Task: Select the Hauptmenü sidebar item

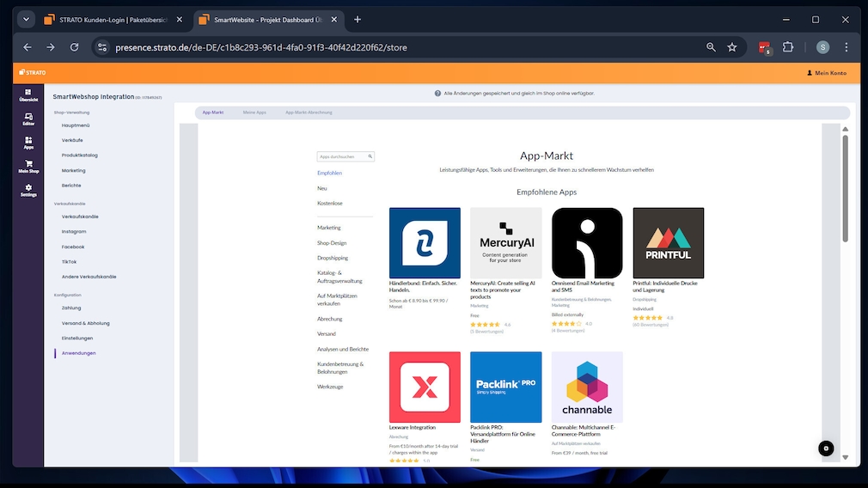Action: [x=76, y=125]
